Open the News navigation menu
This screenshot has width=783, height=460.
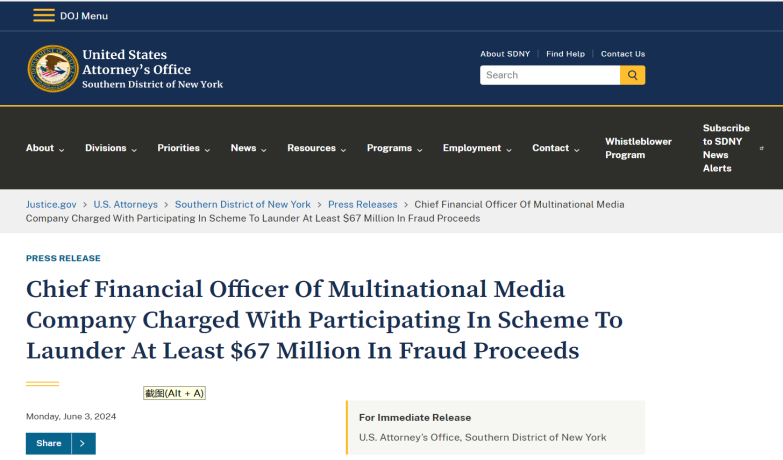click(x=249, y=148)
